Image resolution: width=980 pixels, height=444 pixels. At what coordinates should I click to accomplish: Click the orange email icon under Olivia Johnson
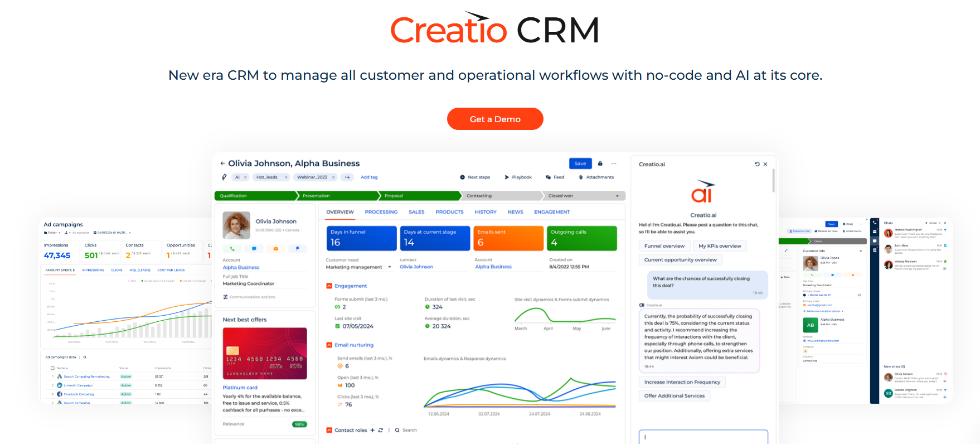click(x=275, y=249)
